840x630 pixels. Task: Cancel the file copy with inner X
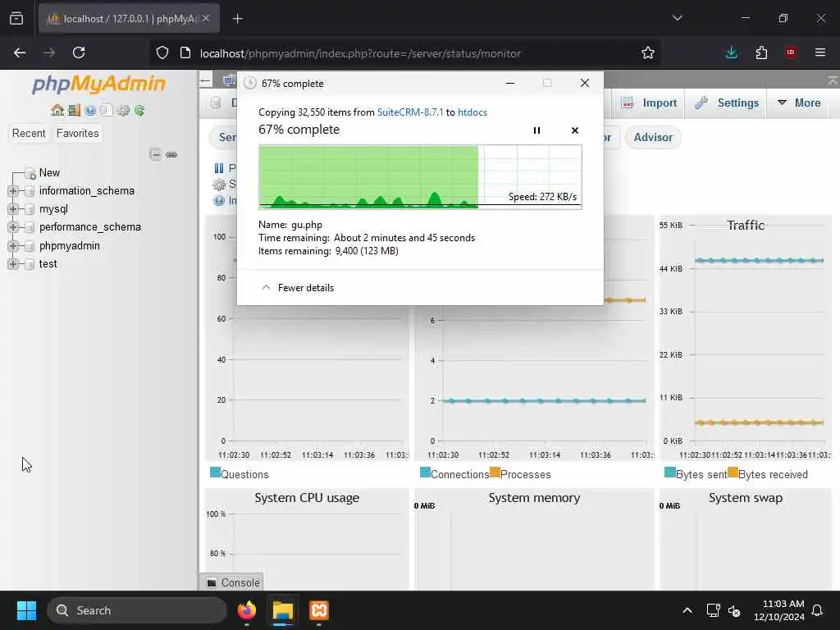575,130
